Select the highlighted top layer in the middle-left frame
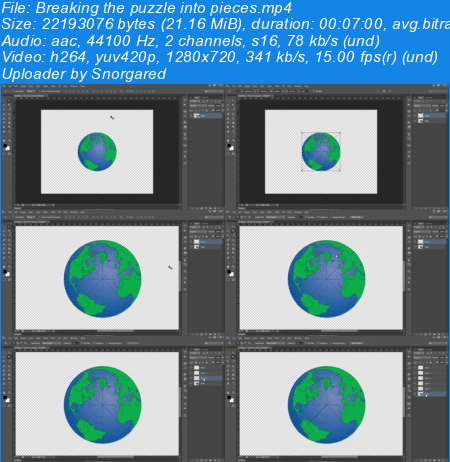 click(206, 241)
